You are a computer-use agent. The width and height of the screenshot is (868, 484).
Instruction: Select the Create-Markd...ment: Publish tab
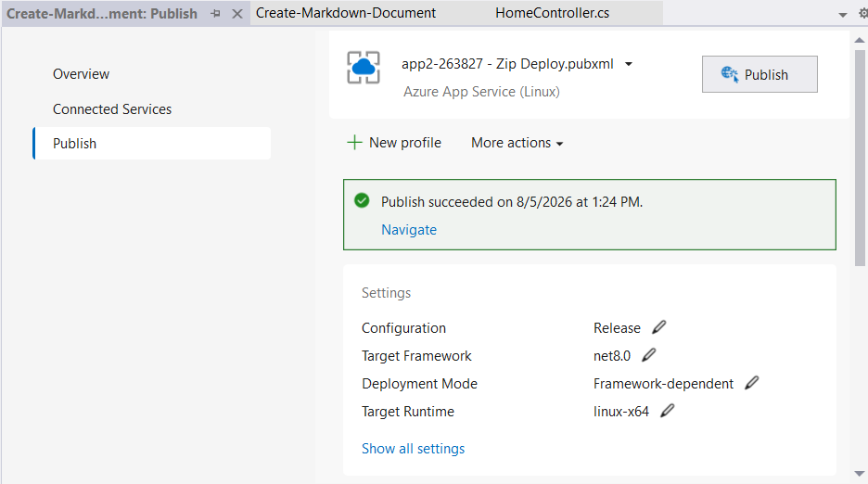tap(102, 13)
